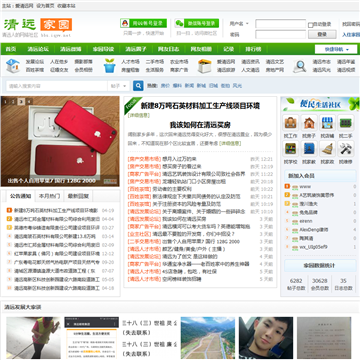Viewport: 360px width, 360px height.
Task: Open 找房子 house icon
Action: [309, 123]
